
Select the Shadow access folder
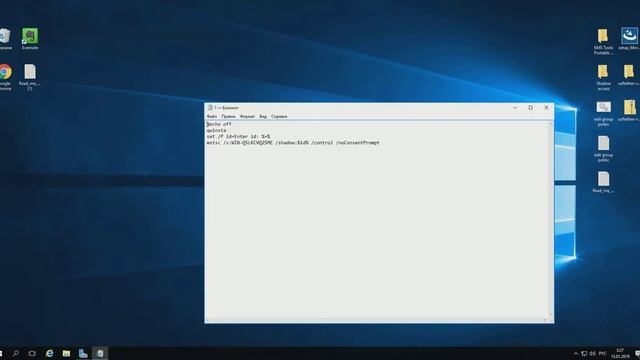tap(603, 77)
